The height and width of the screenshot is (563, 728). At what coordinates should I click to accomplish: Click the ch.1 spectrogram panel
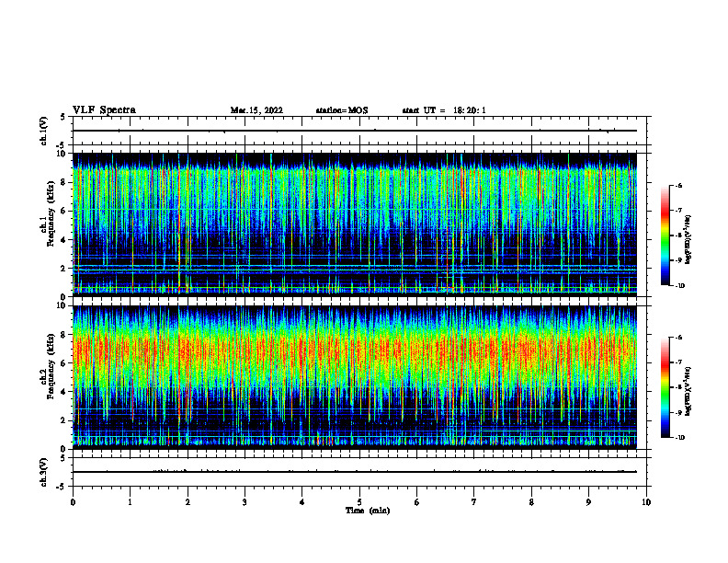(x=355, y=224)
